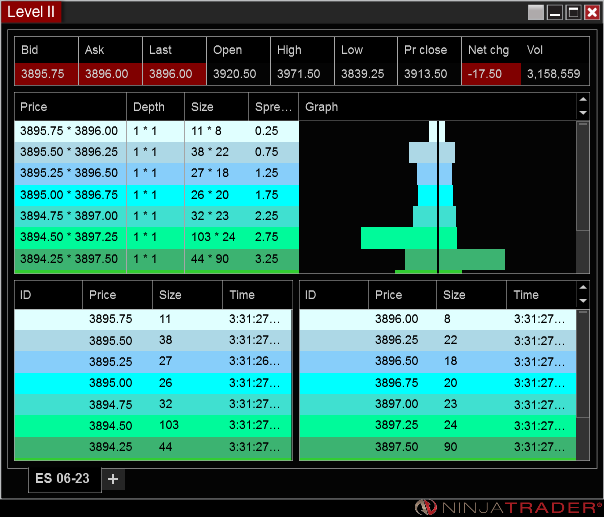Click the Size header in bid table
This screenshot has width=604, height=517.
point(188,295)
